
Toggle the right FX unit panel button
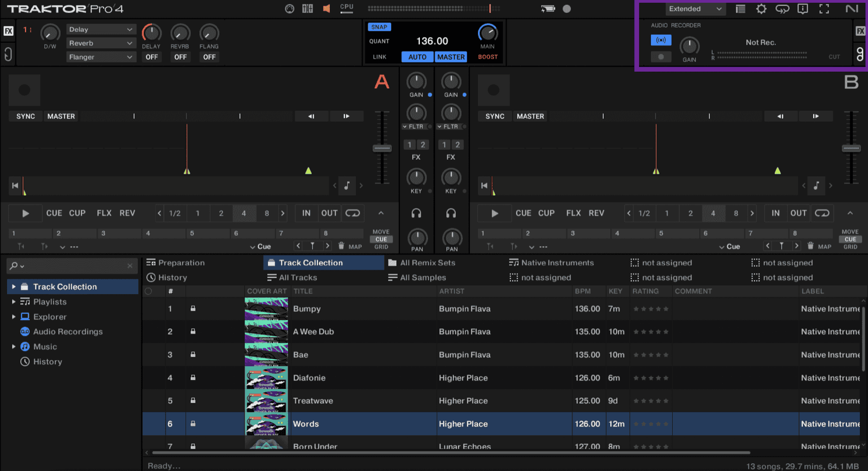[860, 31]
